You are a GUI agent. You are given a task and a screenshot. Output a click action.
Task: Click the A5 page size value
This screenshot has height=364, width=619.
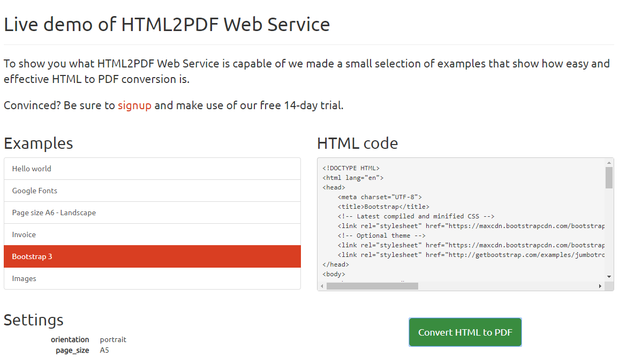point(104,350)
